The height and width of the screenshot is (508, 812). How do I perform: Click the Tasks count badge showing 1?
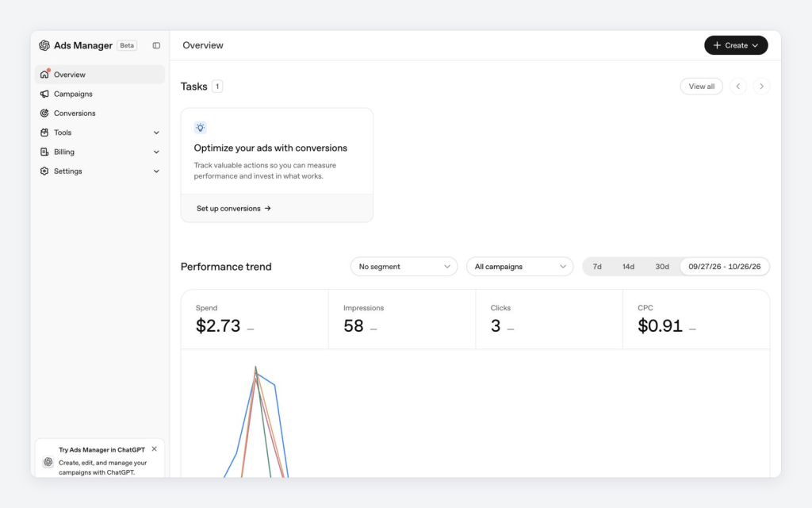217,87
